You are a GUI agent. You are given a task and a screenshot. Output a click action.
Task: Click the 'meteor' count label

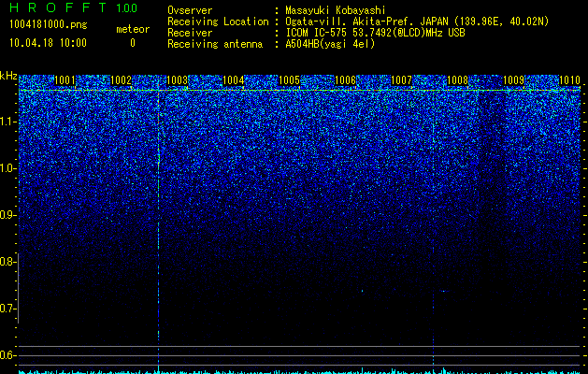point(133,29)
